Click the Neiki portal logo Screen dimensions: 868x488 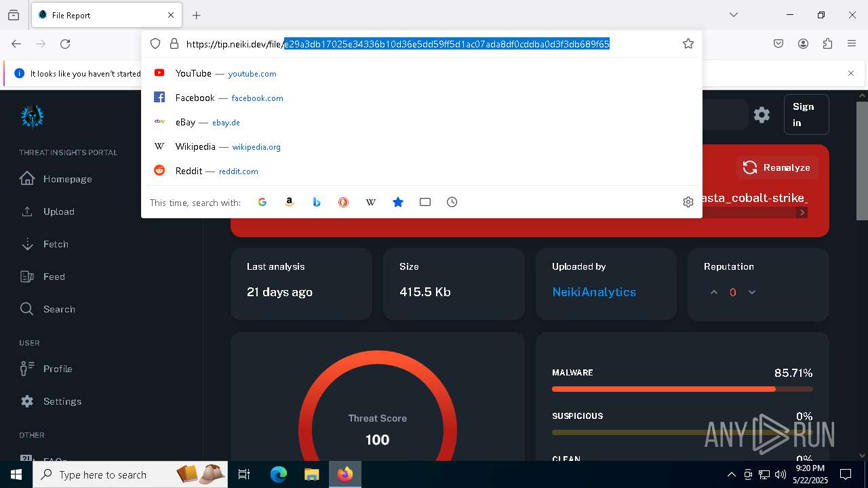coord(32,116)
